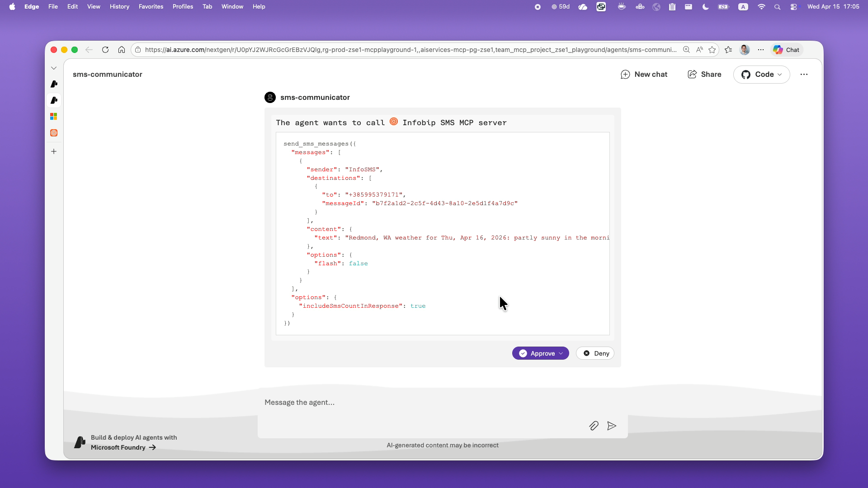Open Copilot Chat in Edge toolbar
Image resolution: width=868 pixels, height=488 pixels.
(787, 50)
